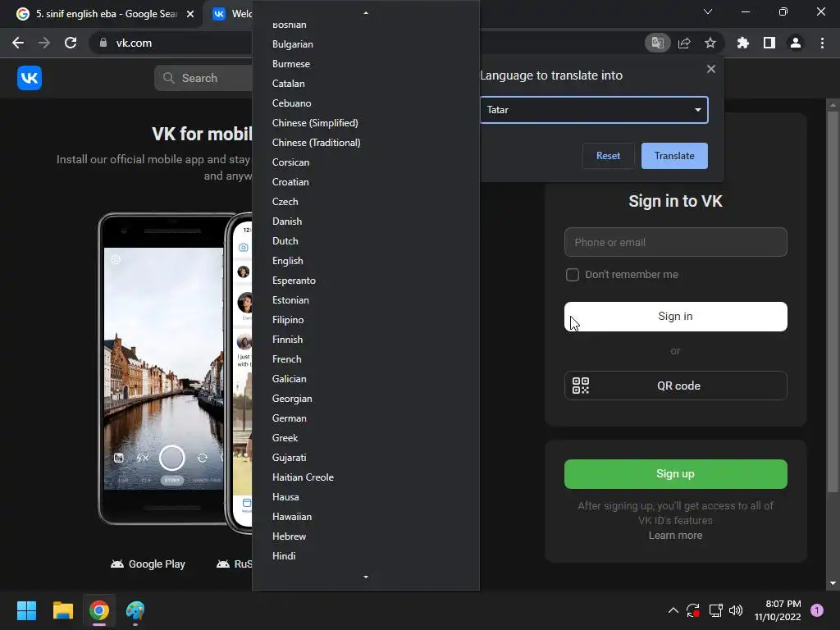The image size is (840, 630).
Task: Open the Windows Start menu
Action: pyautogui.click(x=26, y=610)
